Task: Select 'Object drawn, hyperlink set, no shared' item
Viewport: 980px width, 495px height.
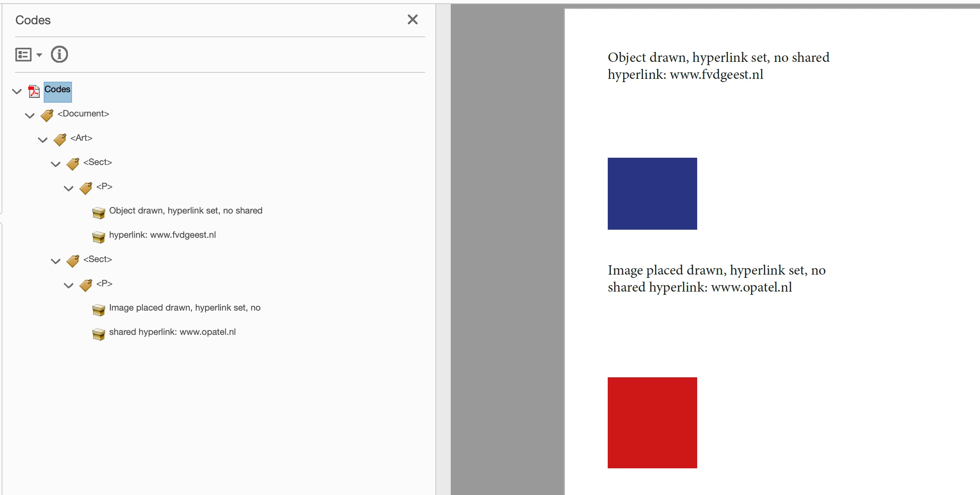Action: tap(186, 211)
